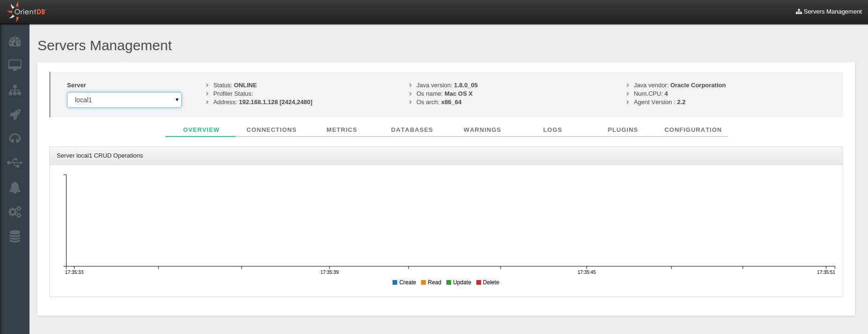Toggle the Create series in chart legend
The image size is (868, 334).
(x=404, y=282)
